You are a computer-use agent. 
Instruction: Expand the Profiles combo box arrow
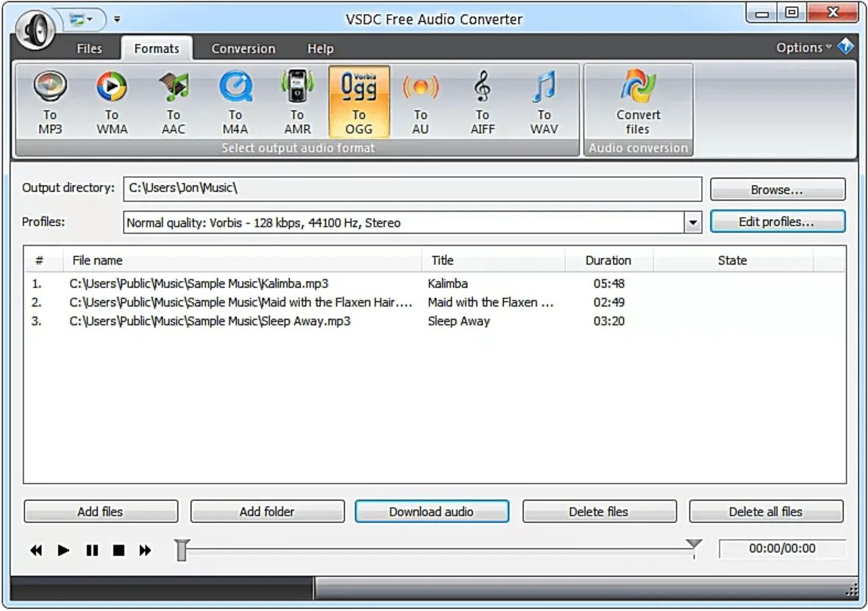click(692, 223)
